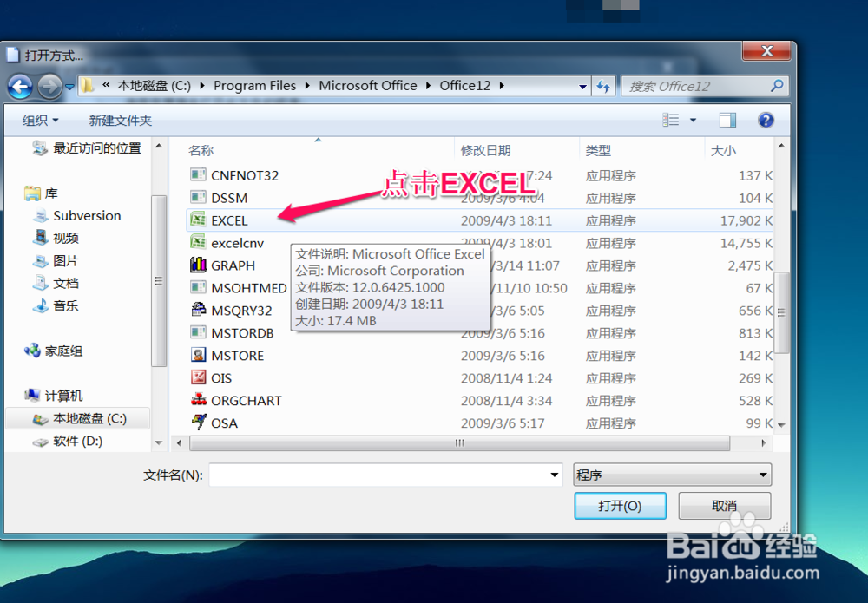Click the search magnifier icon

pos(777,86)
